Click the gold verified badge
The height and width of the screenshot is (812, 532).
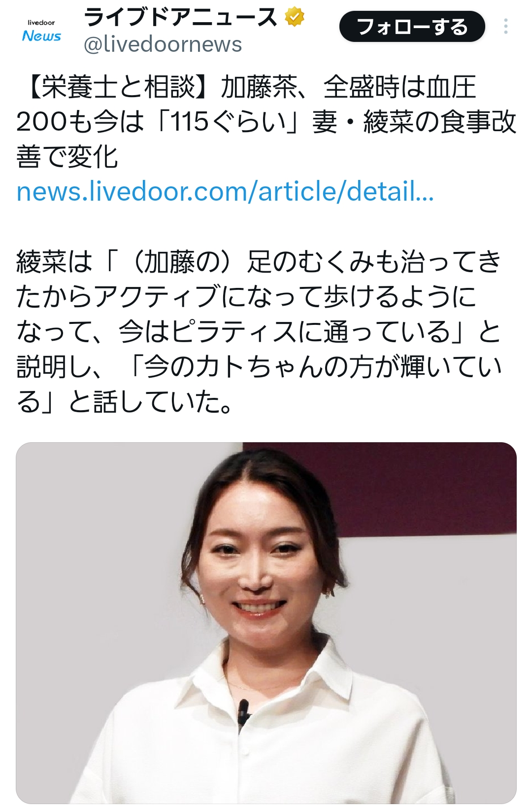coord(295,17)
